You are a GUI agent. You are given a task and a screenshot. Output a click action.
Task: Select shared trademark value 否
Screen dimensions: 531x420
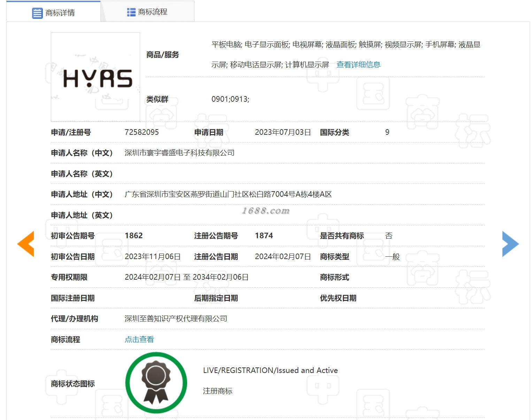tap(389, 236)
